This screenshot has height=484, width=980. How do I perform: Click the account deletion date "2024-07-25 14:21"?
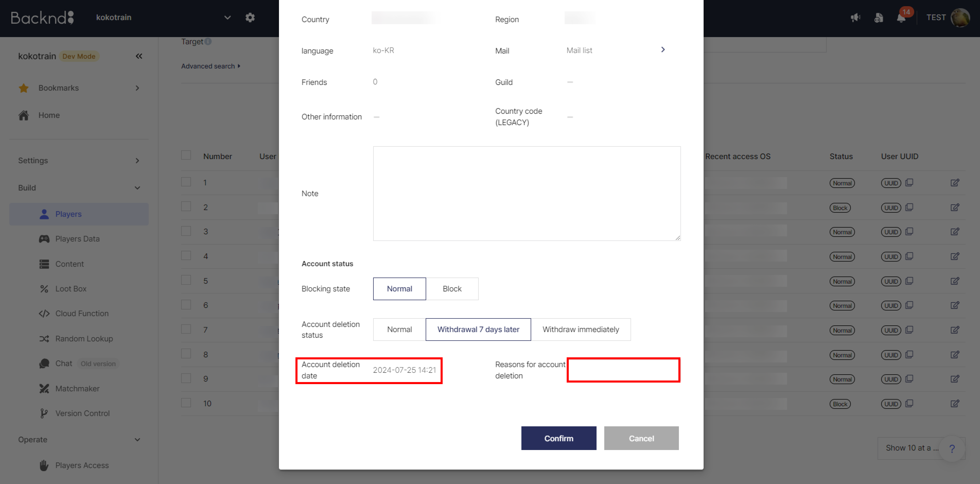404,370
